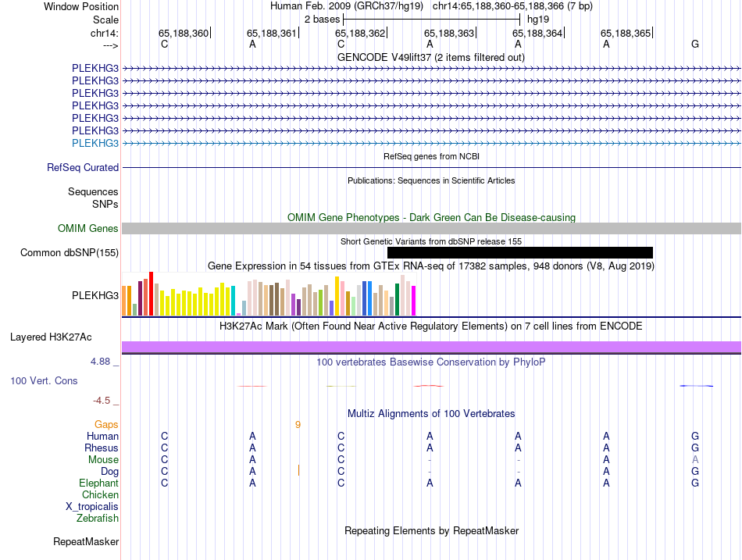This screenshot has height=560, width=742.
Task: Click the pale A base in Mouse row
Action: [695, 460]
